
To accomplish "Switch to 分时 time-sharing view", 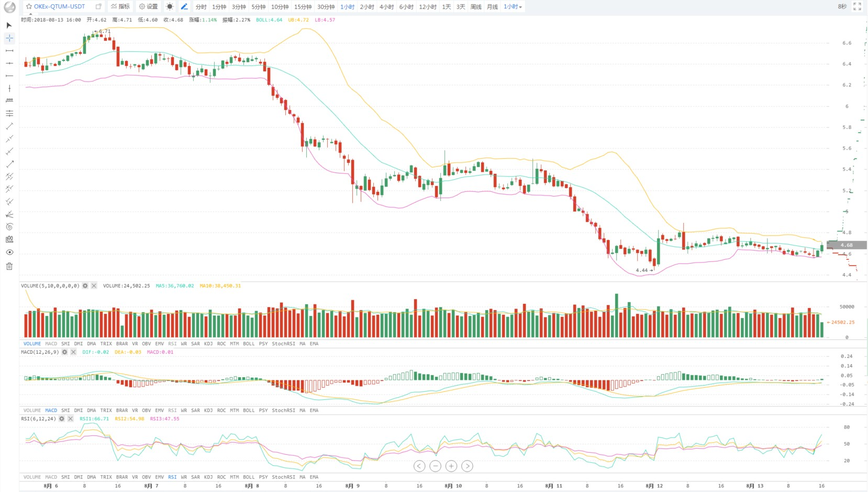I will point(201,7).
